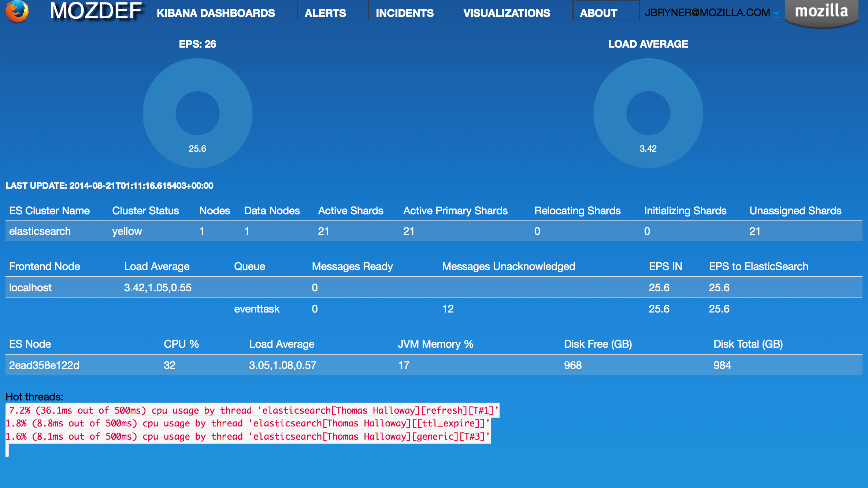The width and height of the screenshot is (868, 488).
Task: Click the Mozilla tab logo
Action: 821,12
